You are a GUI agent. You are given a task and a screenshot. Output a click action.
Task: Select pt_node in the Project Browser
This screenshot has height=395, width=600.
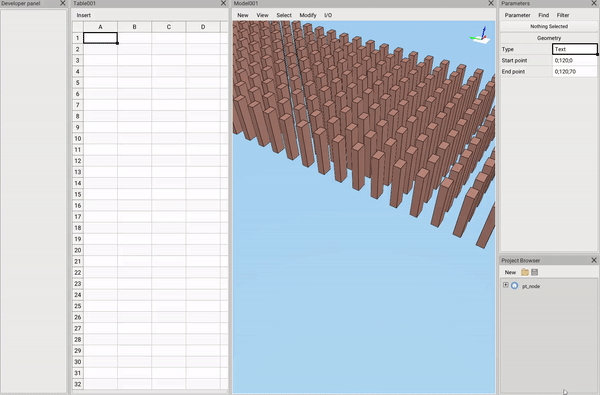pos(531,286)
